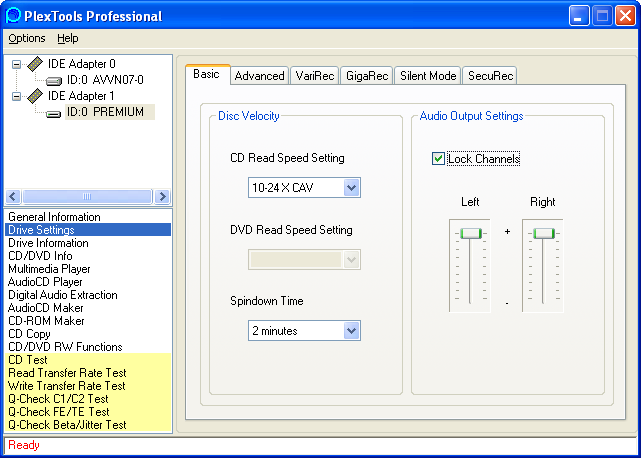641x458 pixels.
Task: Click left scroll arrow in tree panel
Action: coord(13,197)
